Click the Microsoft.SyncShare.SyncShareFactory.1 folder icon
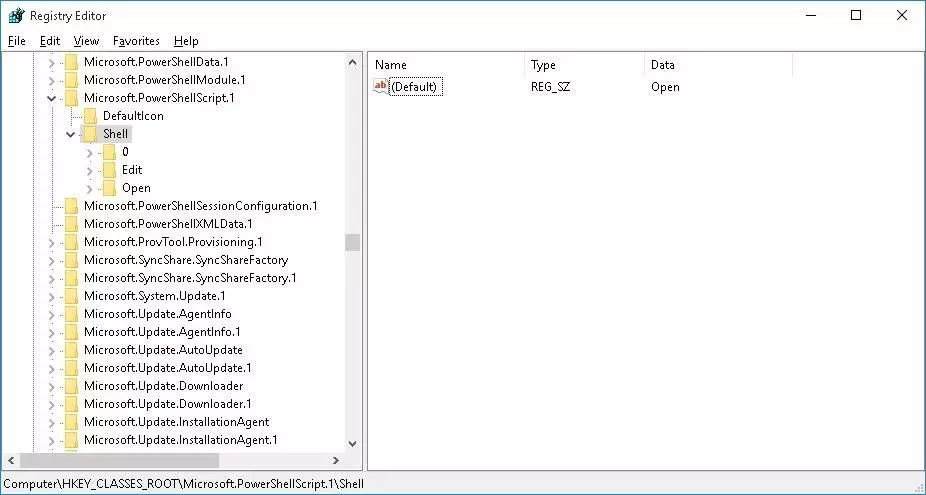This screenshot has width=926, height=495. click(x=71, y=278)
